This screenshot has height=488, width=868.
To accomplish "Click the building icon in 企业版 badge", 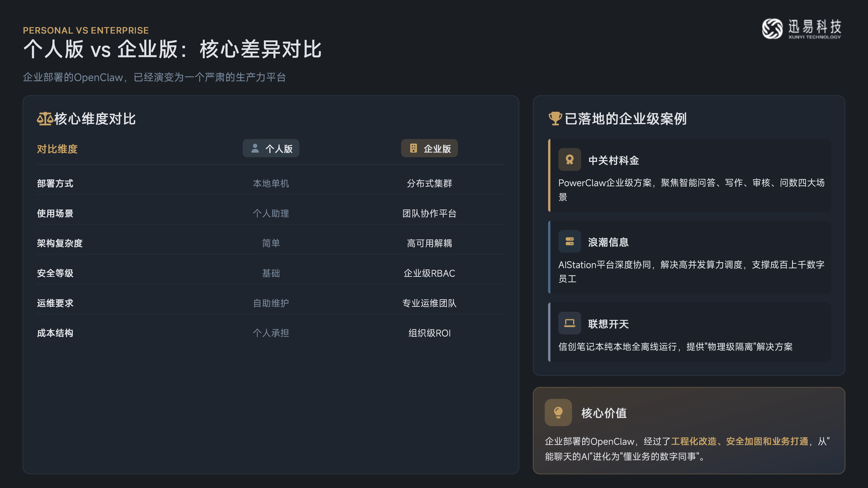I will pos(414,149).
